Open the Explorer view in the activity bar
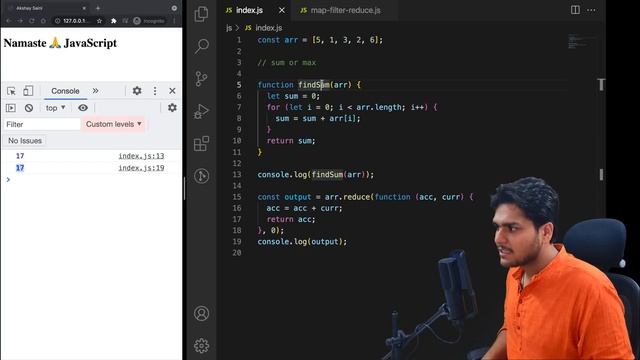Screen dimensions: 640x360 tap(201, 14)
